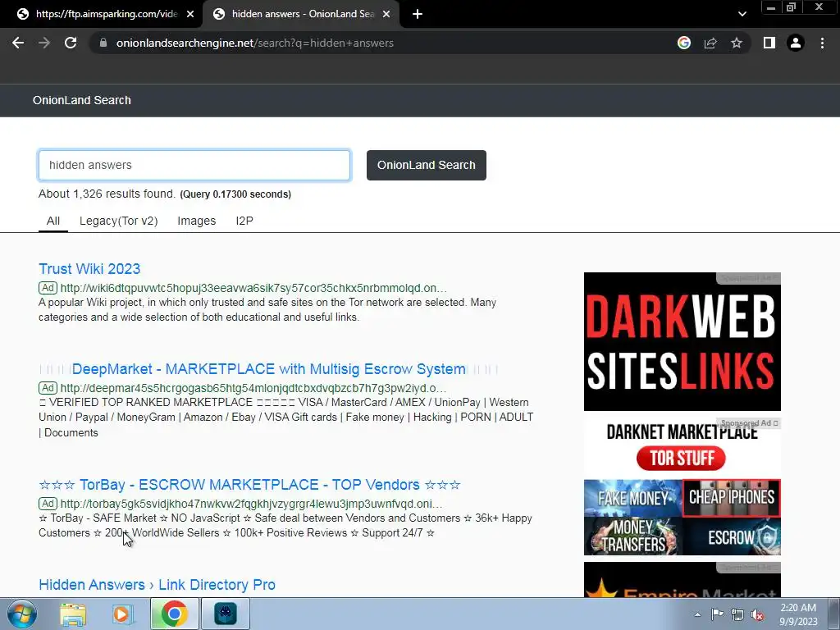Reload the current page

click(x=71, y=43)
